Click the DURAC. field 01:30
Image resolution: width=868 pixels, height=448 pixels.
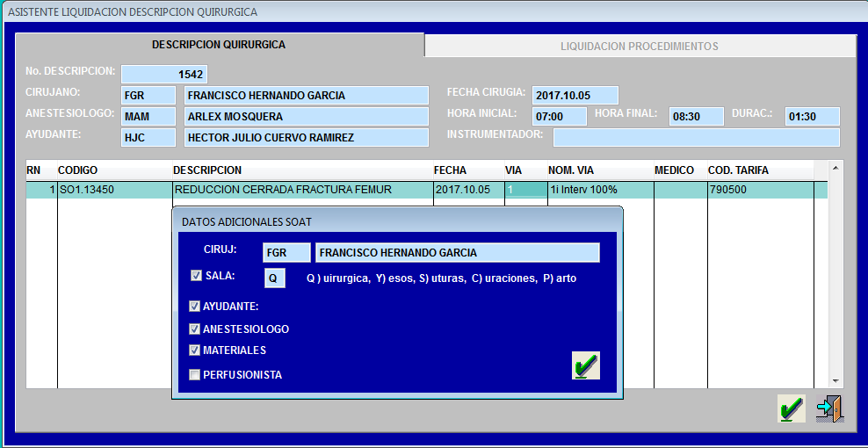pos(813,116)
